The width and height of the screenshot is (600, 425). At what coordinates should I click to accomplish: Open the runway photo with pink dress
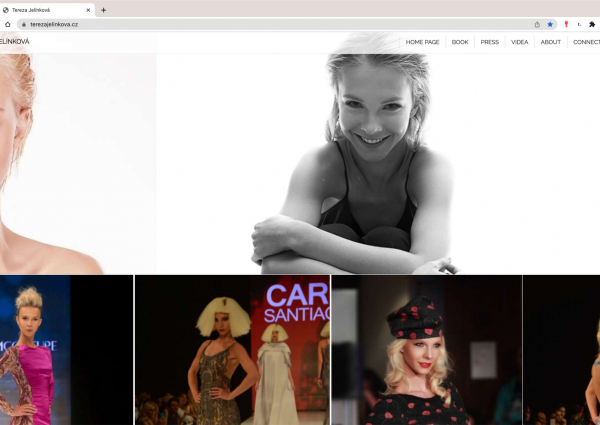[x=40, y=350]
